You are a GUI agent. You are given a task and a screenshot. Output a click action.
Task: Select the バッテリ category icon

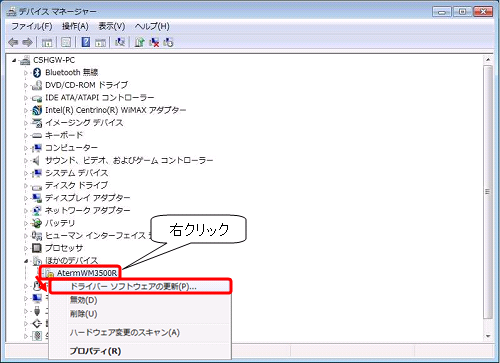pos(37,223)
